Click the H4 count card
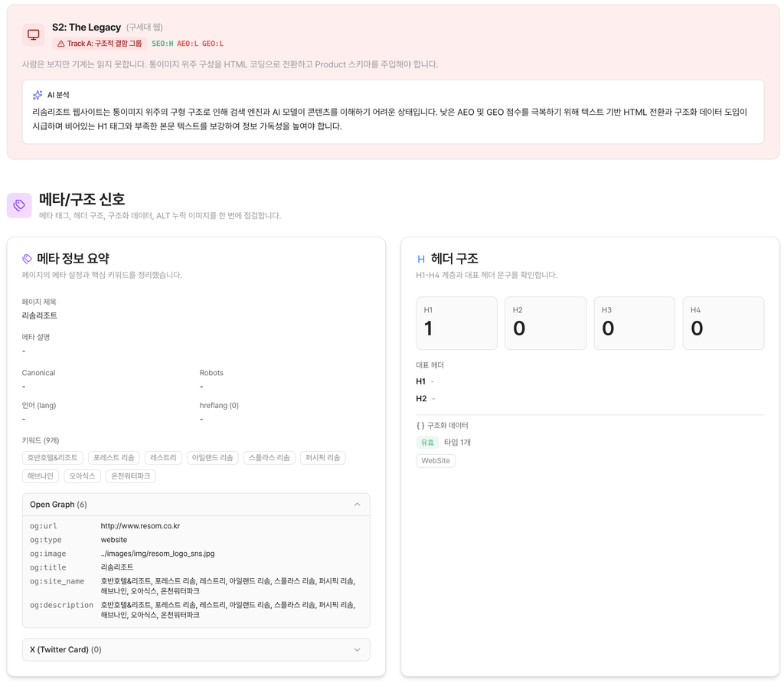The height and width of the screenshot is (683, 784). [x=724, y=323]
